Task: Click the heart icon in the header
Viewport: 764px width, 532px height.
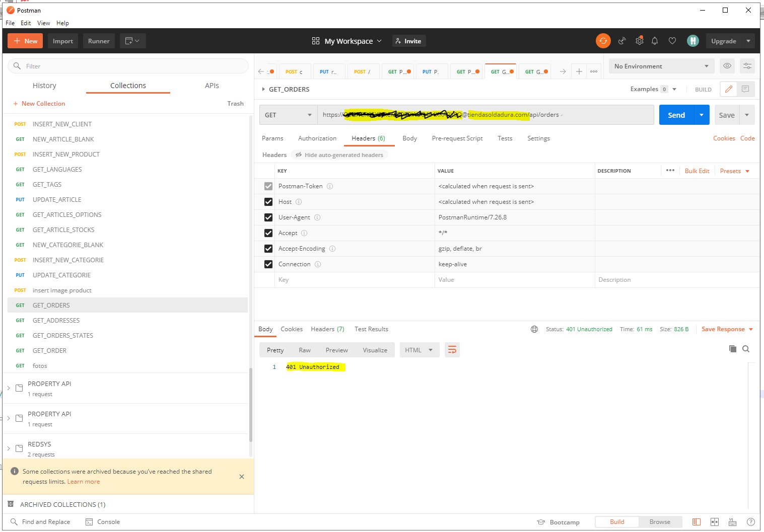Action: [x=672, y=41]
